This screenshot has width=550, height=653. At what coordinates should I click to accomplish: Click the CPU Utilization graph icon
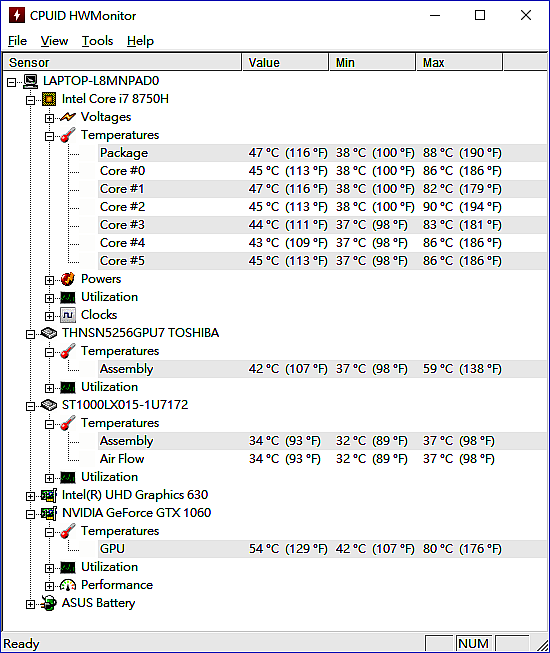(x=68, y=297)
